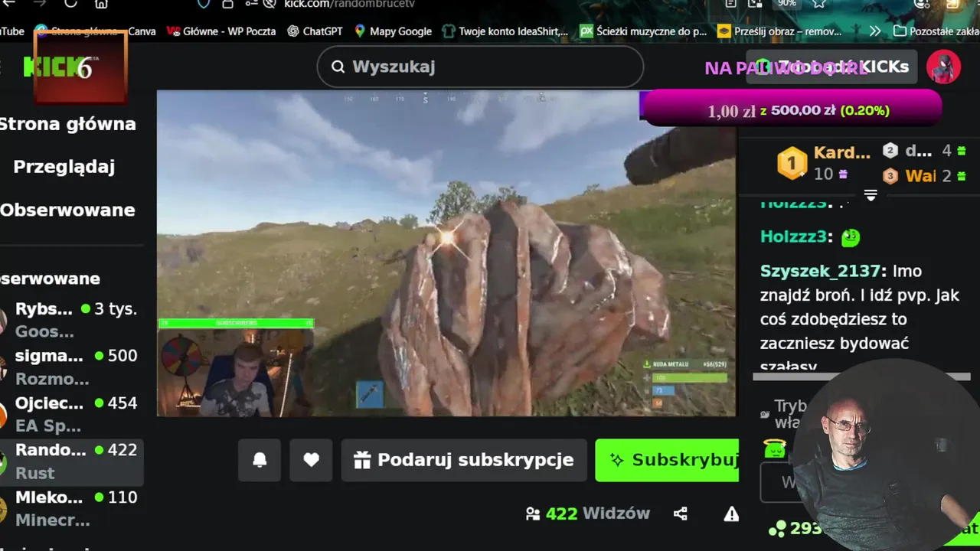Open Przeglądaj in the sidebar
The image size is (980, 551).
click(64, 167)
